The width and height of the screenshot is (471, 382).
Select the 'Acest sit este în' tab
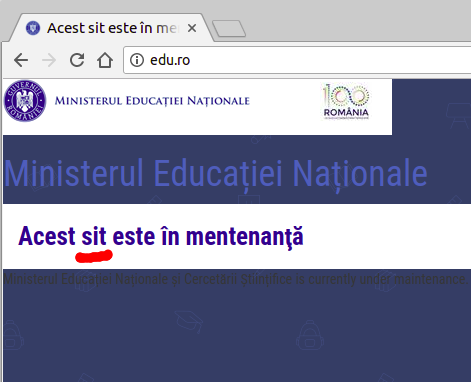pos(112,28)
